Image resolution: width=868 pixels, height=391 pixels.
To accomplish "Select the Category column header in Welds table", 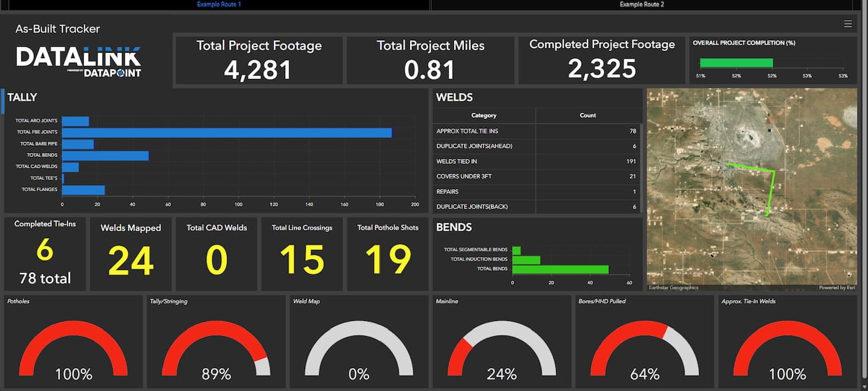I will [484, 116].
